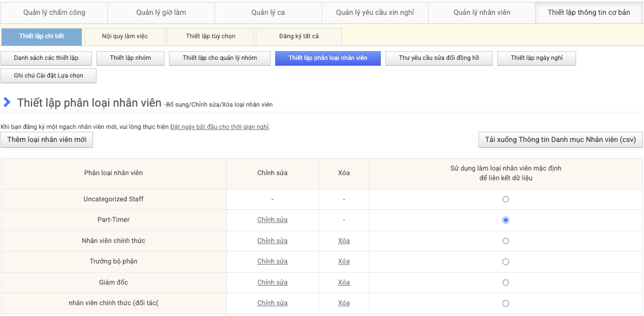Delete the Giám đốc employee type
The height and width of the screenshot is (316, 644).
point(344,283)
